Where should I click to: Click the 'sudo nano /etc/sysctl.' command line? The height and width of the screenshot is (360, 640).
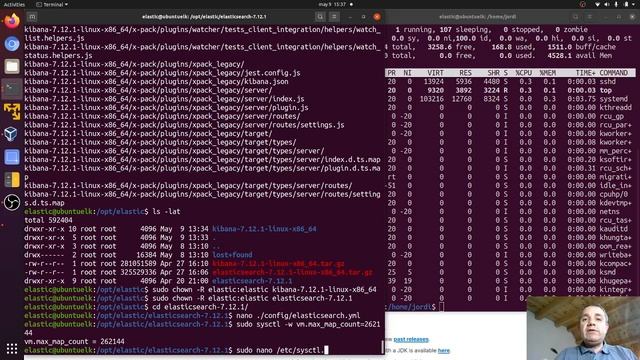pos(280,350)
